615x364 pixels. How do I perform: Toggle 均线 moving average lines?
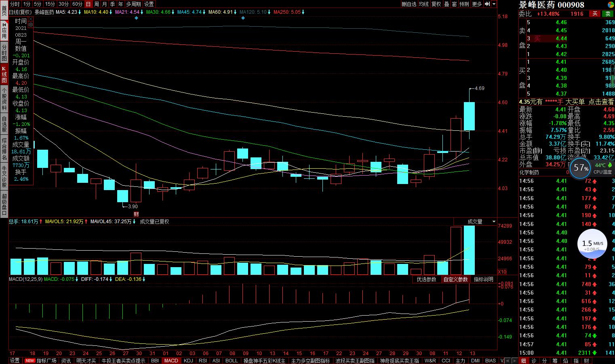pos(424,4)
